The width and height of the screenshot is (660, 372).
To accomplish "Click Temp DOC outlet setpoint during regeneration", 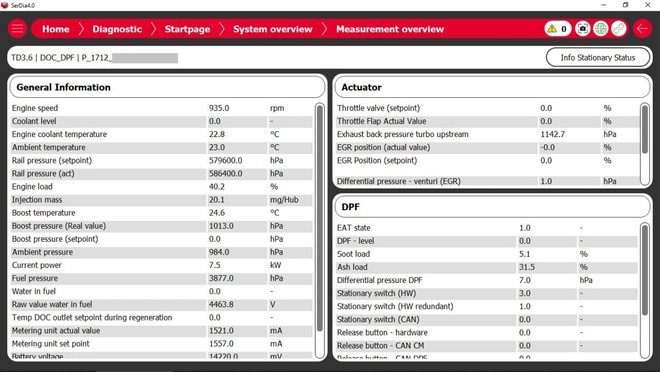I will pyautogui.click(x=92, y=317).
